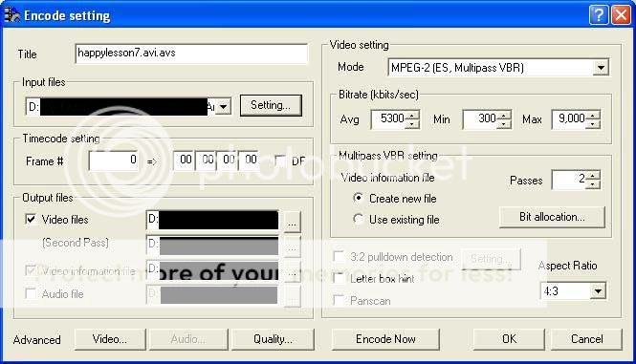Select Use existing file radio option
Image resolution: width=636 pixels, height=364 pixels.
tap(358, 220)
